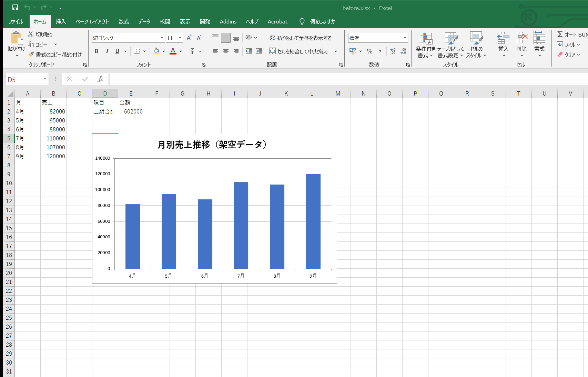Toggle Underline formatting
This screenshot has height=377, width=588.
[117, 51]
